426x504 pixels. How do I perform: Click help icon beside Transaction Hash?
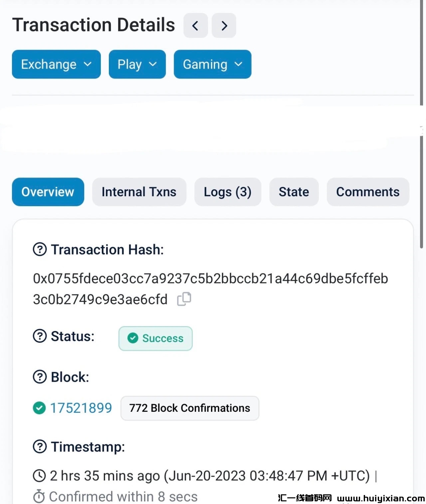(x=40, y=249)
